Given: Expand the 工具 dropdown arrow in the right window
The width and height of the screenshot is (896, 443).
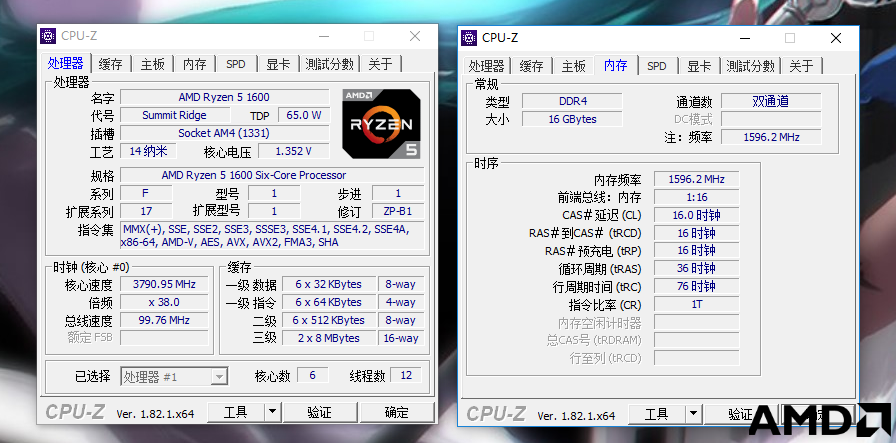Looking at the screenshot, I should click(694, 414).
